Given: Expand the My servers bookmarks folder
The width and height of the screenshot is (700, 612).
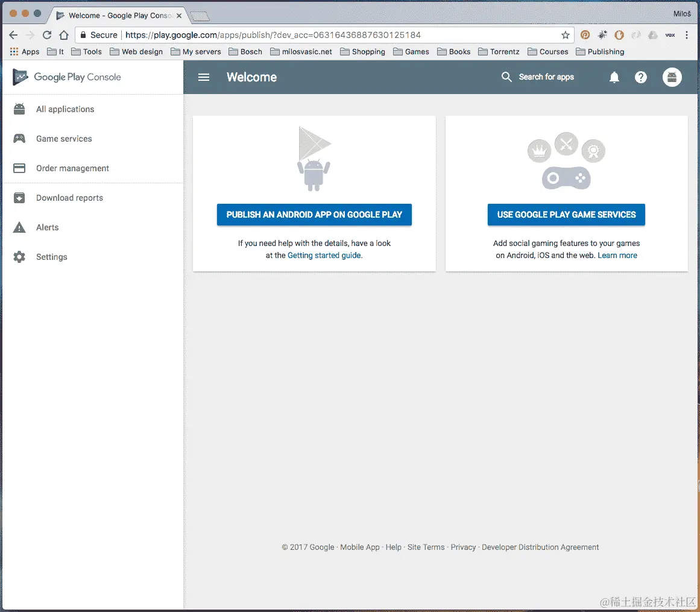Looking at the screenshot, I should tap(195, 52).
